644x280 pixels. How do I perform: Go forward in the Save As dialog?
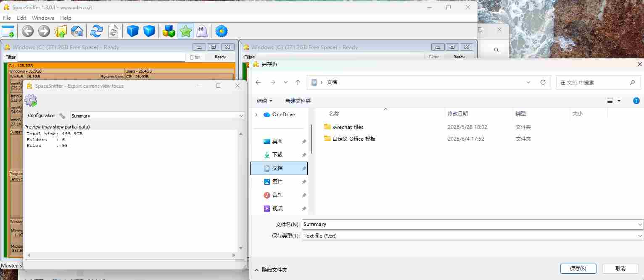tap(272, 82)
